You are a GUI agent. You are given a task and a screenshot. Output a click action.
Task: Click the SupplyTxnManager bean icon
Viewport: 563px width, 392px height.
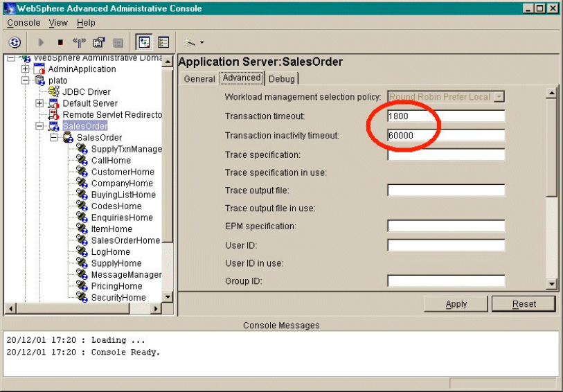click(82, 149)
